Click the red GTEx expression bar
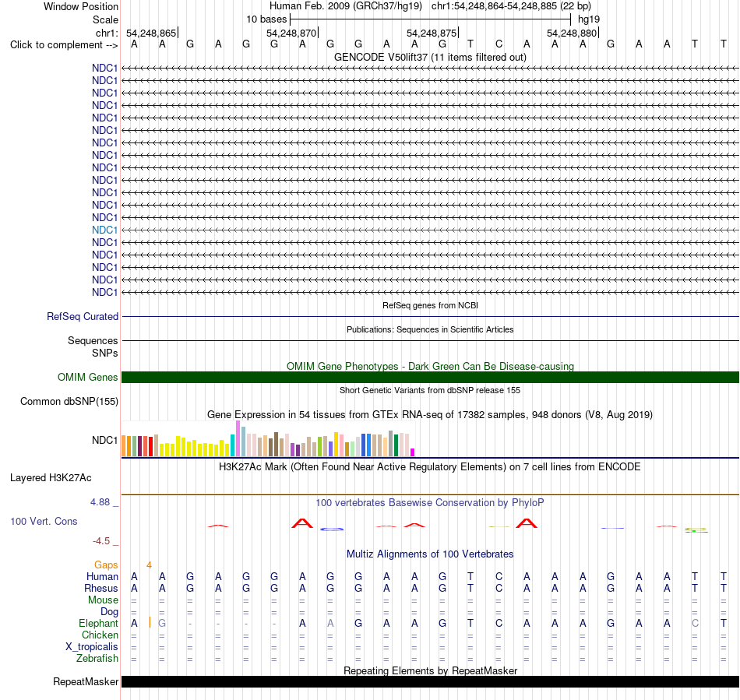Image resolution: width=740 pixels, height=700 pixels. point(150,446)
